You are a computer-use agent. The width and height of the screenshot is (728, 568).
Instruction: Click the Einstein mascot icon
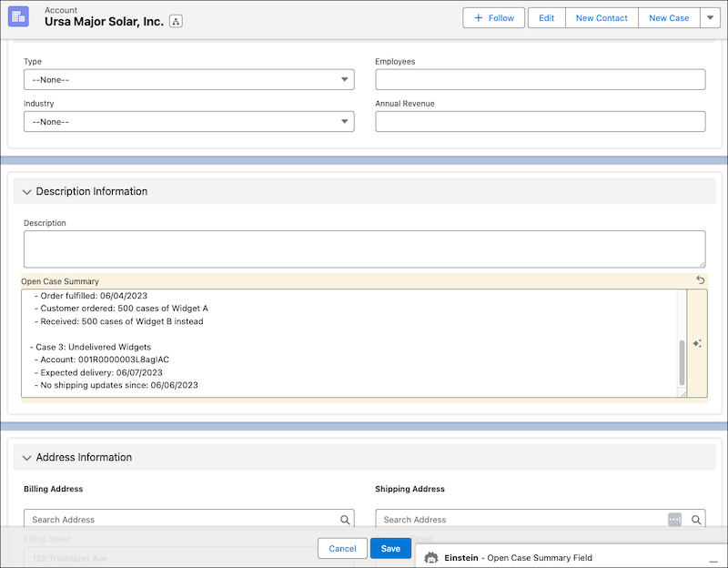click(x=431, y=557)
